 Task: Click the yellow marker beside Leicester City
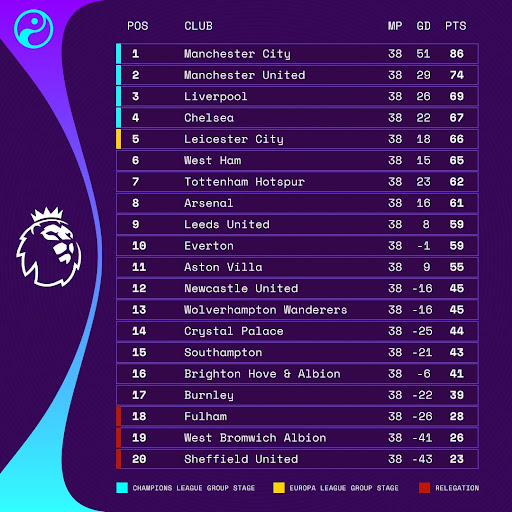[x=118, y=139]
